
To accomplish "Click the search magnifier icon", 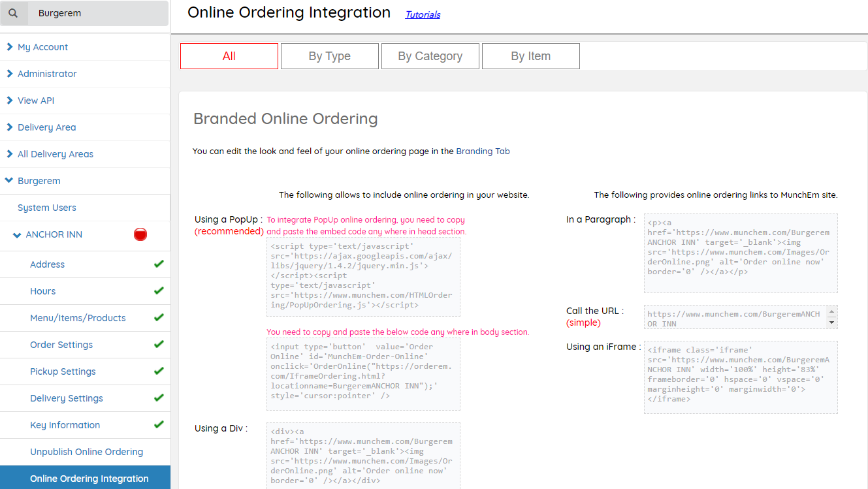I will coord(13,13).
